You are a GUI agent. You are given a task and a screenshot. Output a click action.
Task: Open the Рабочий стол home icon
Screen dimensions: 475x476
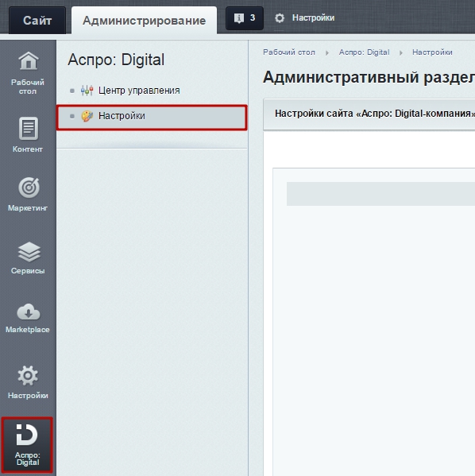[29, 60]
